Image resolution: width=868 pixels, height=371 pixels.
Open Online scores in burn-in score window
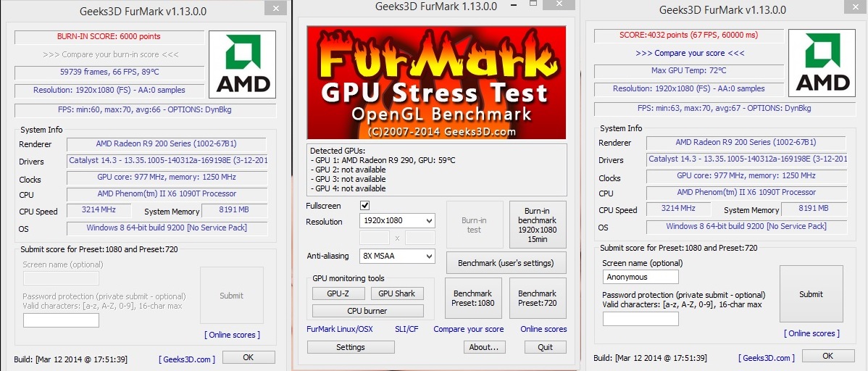pos(232,335)
